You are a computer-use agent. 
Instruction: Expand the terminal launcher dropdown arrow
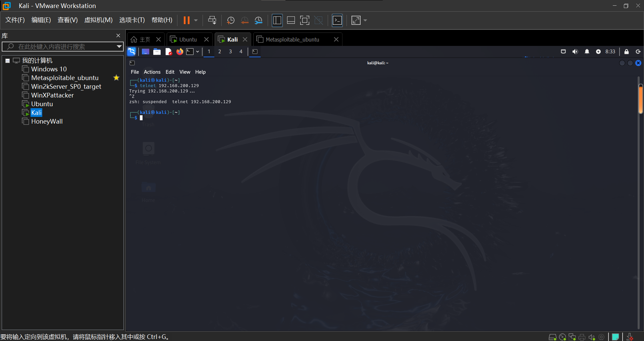pos(198,52)
